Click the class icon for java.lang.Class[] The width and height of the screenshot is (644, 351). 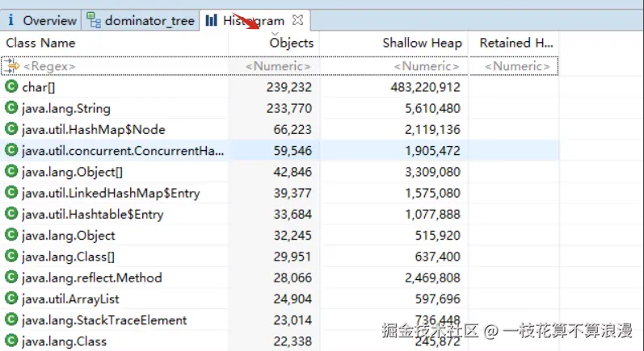[11, 257]
